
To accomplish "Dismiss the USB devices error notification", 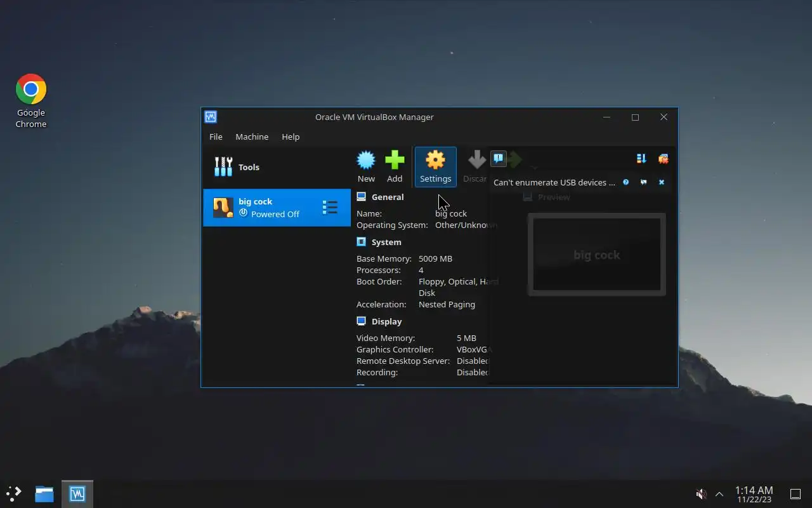I will 661,182.
